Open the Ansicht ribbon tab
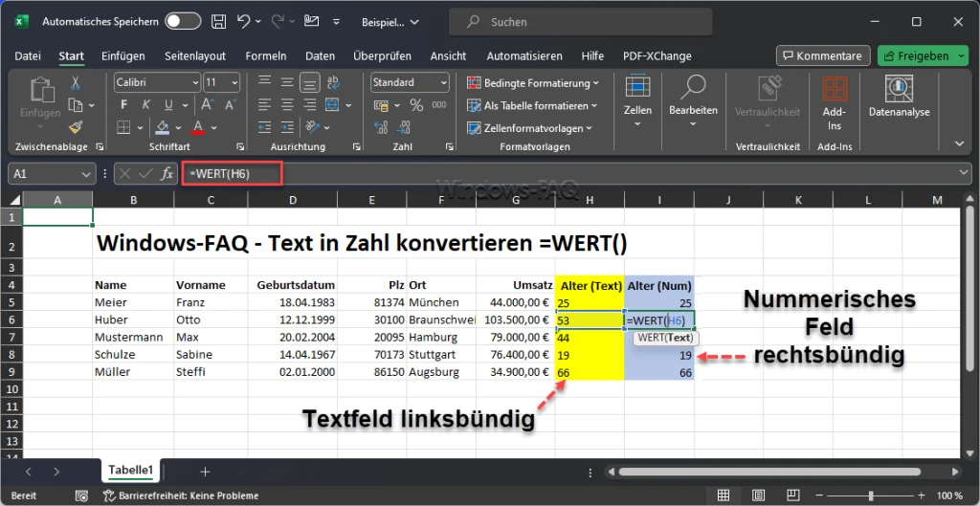This screenshot has height=506, width=980. [x=448, y=55]
